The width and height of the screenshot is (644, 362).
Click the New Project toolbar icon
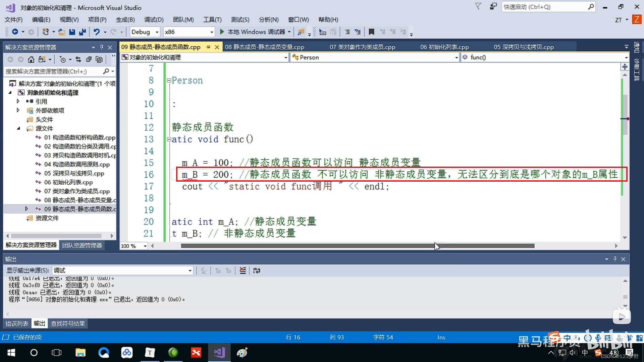45,32
